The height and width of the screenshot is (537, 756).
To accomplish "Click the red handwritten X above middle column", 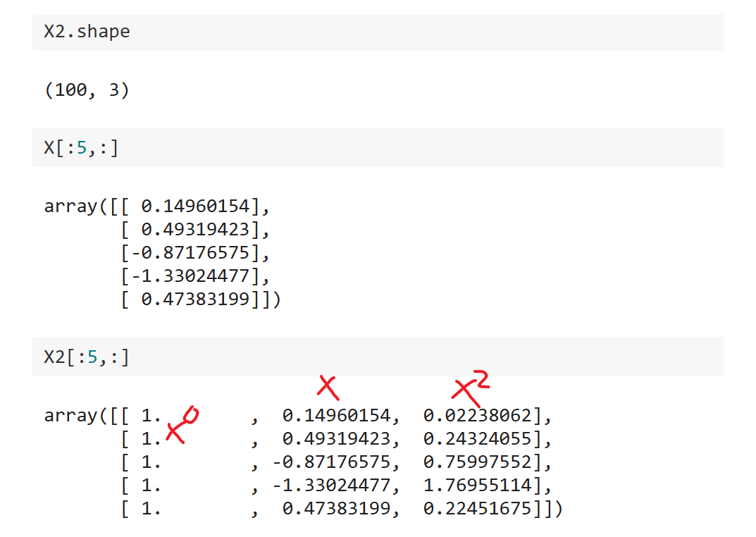I will pyautogui.click(x=326, y=385).
